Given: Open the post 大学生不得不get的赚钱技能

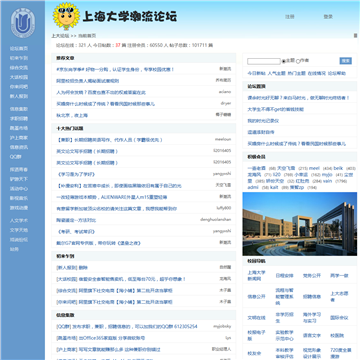Looking at the screenshot, I should pos(276,109).
